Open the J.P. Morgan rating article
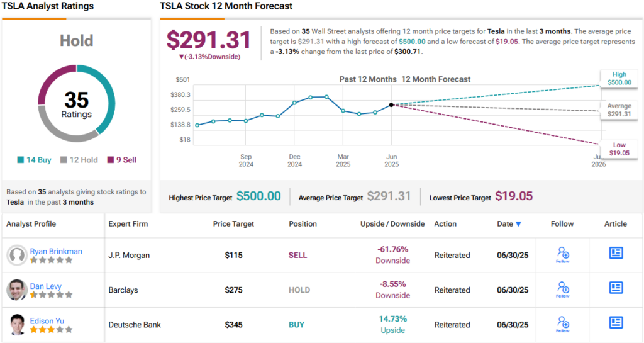The height and width of the screenshot is (343, 644). pyautogui.click(x=616, y=252)
